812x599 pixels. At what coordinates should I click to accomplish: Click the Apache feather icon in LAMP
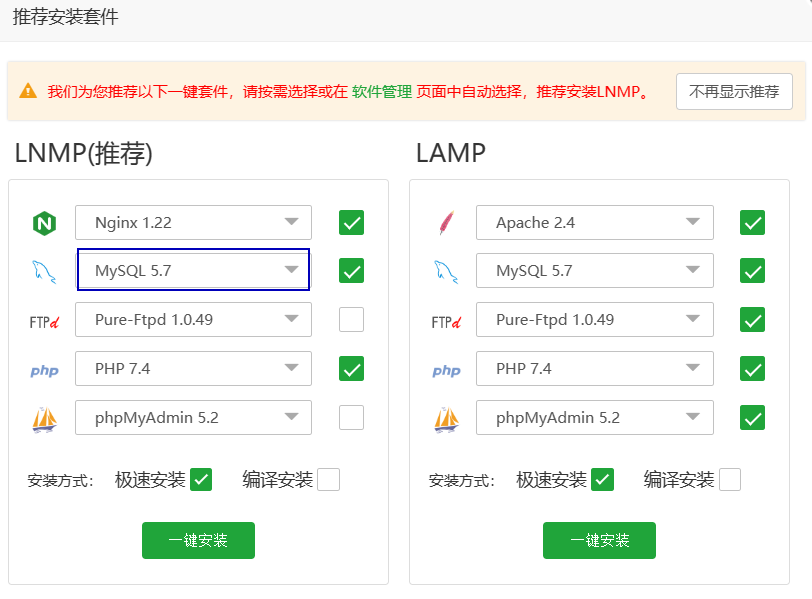click(x=446, y=223)
